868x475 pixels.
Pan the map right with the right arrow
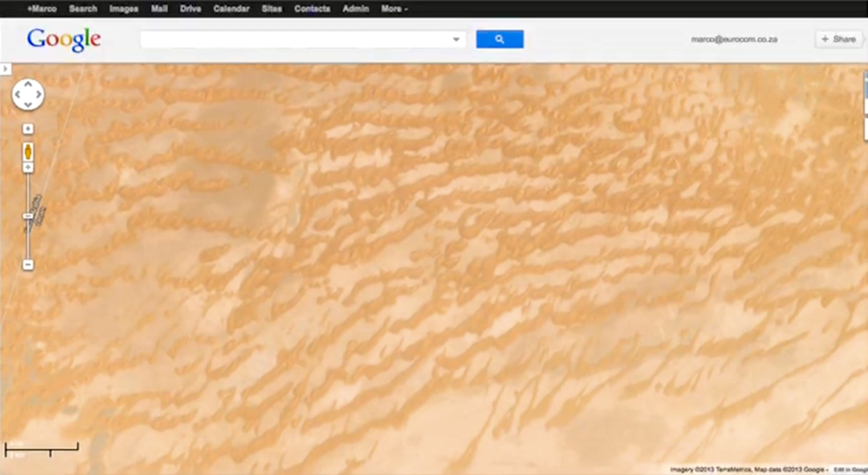click(x=38, y=95)
